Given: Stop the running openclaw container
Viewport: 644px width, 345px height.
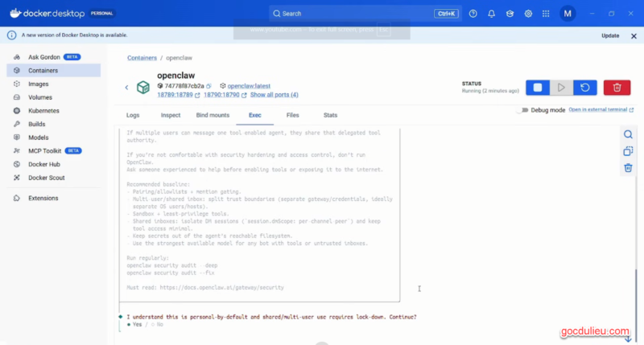Looking at the screenshot, I should click(537, 87).
